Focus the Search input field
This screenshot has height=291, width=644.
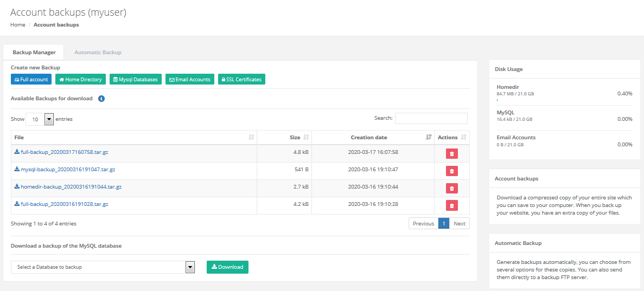tap(431, 118)
